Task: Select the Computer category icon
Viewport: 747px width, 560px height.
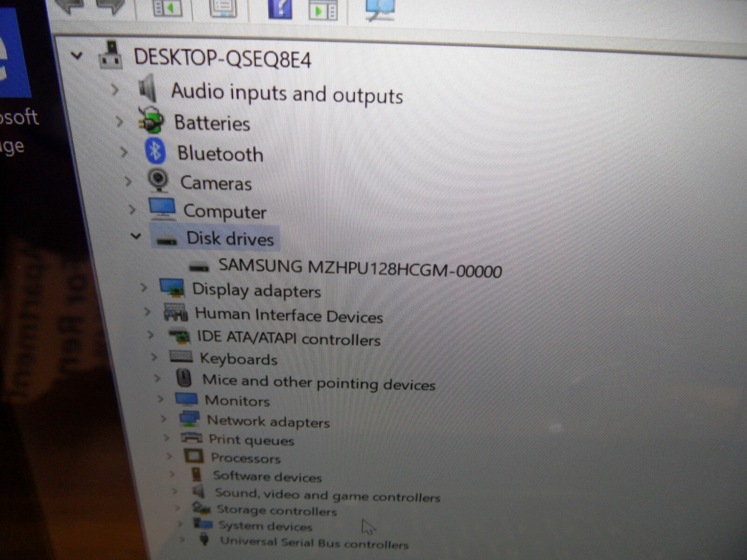Action: pos(162,208)
